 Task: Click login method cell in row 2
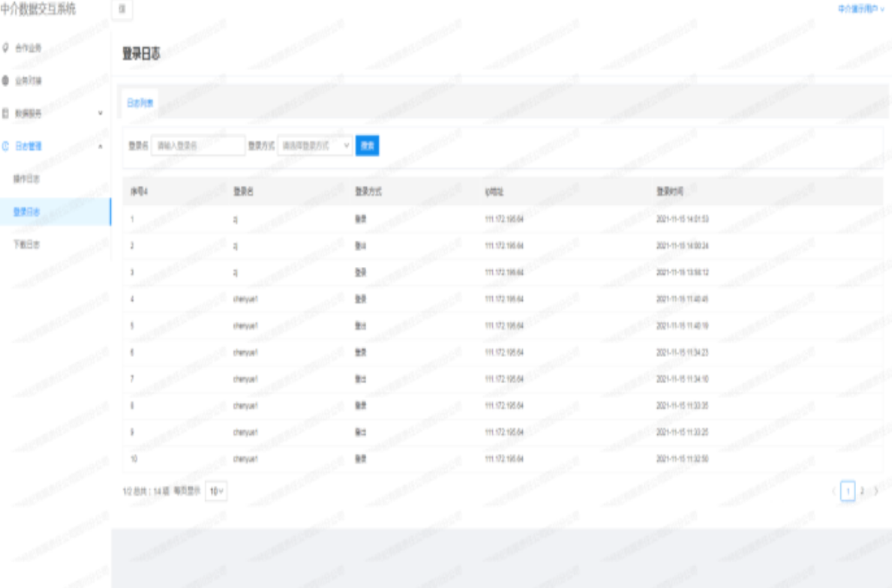click(x=361, y=246)
